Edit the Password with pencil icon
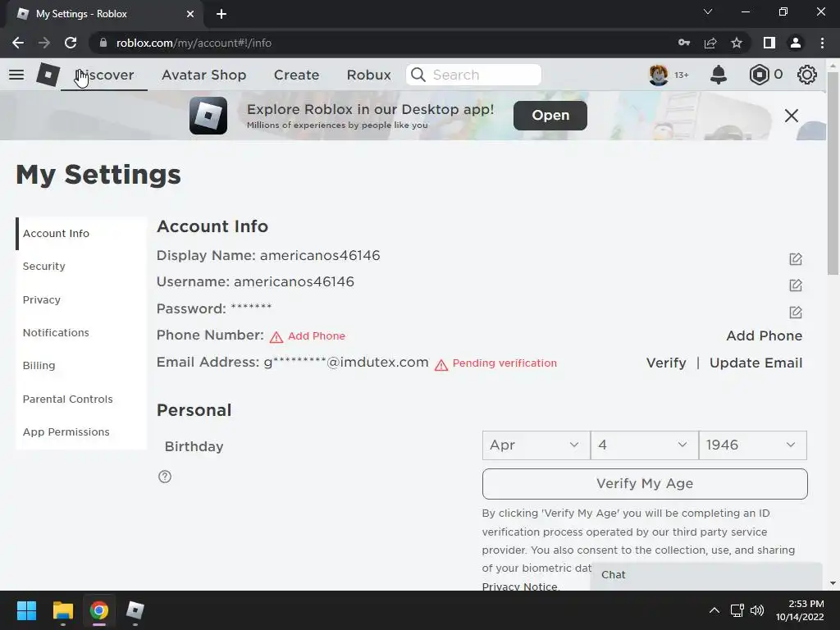 [x=796, y=313]
